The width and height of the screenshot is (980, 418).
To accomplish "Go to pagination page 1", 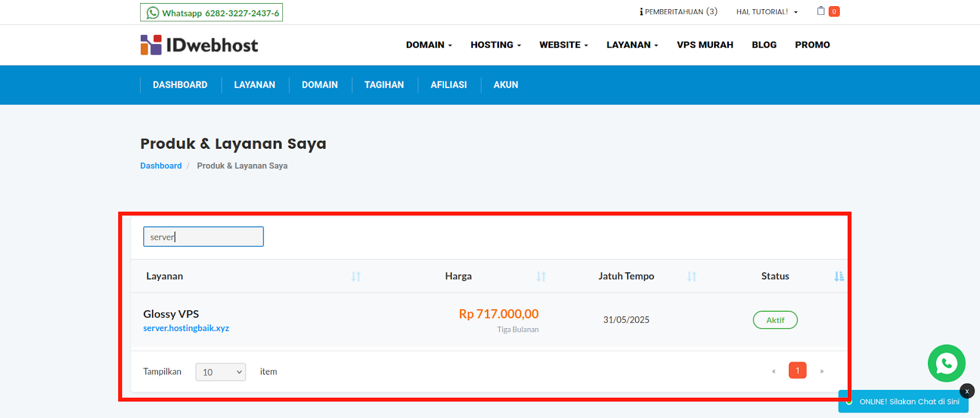I will click(797, 370).
